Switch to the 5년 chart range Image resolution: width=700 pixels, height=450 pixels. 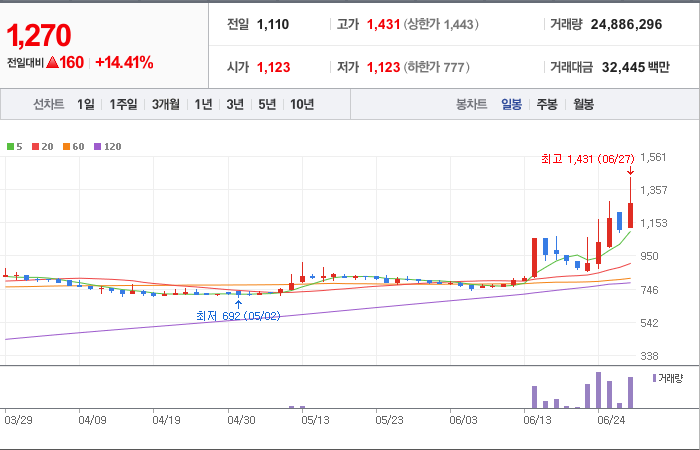[x=267, y=104]
